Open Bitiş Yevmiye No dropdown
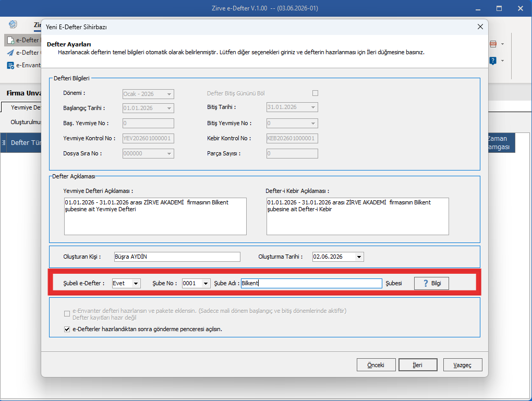 [313, 123]
